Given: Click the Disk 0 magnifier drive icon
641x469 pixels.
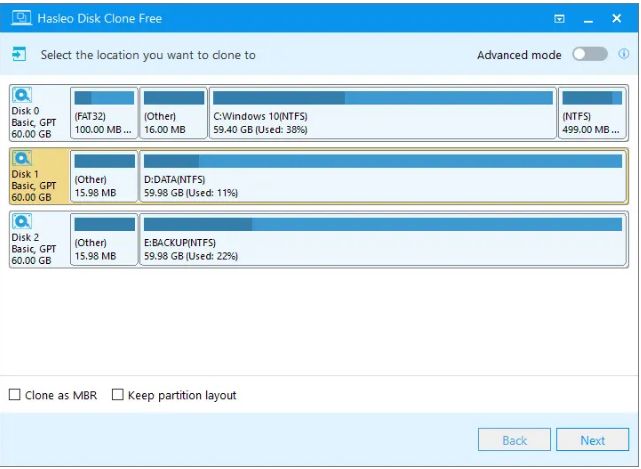Looking at the screenshot, I should (x=22, y=95).
